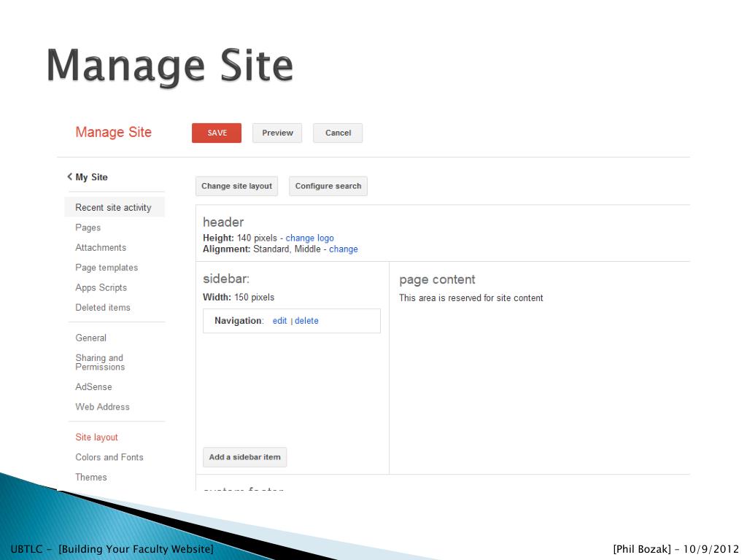Click the alignment change link
Screen dimensions: 747x560
(x=344, y=249)
